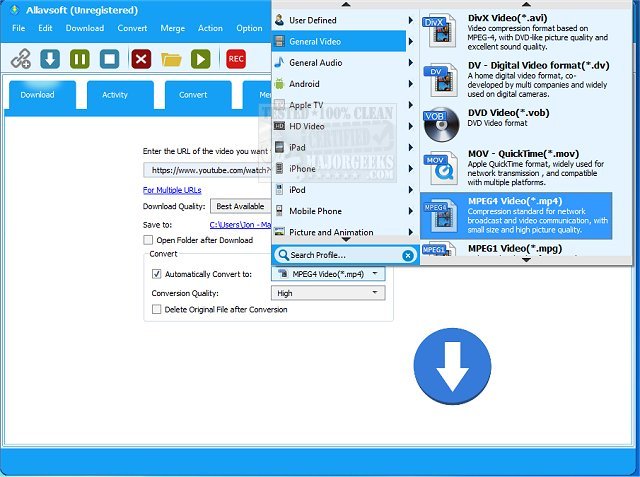
Task: Click the Allavsoft app logo in title bar
Action: [15, 10]
